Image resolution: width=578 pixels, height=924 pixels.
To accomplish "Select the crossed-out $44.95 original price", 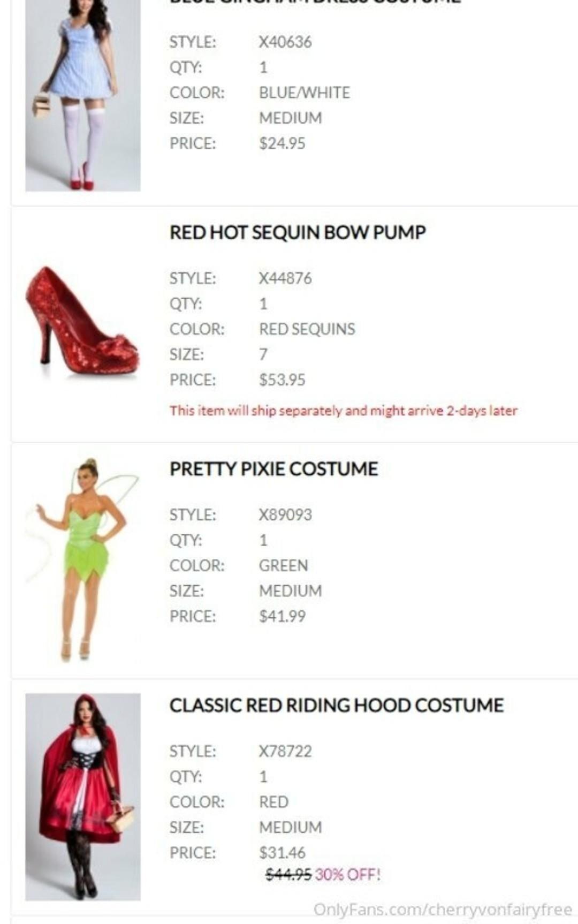I will [x=289, y=875].
